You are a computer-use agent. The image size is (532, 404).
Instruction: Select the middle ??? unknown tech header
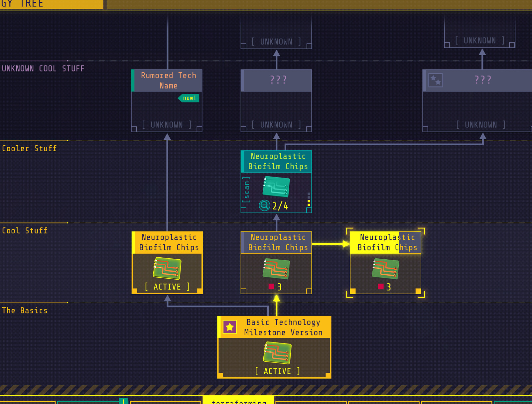(x=276, y=80)
